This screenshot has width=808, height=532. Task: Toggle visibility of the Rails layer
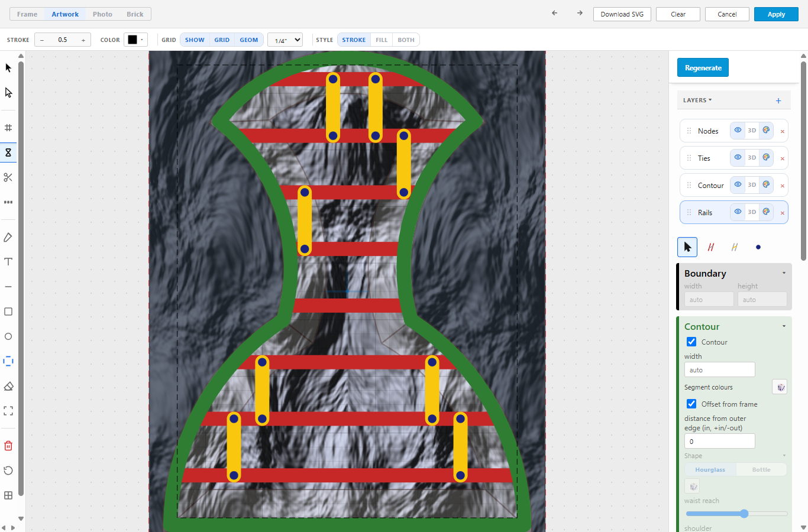coord(738,212)
